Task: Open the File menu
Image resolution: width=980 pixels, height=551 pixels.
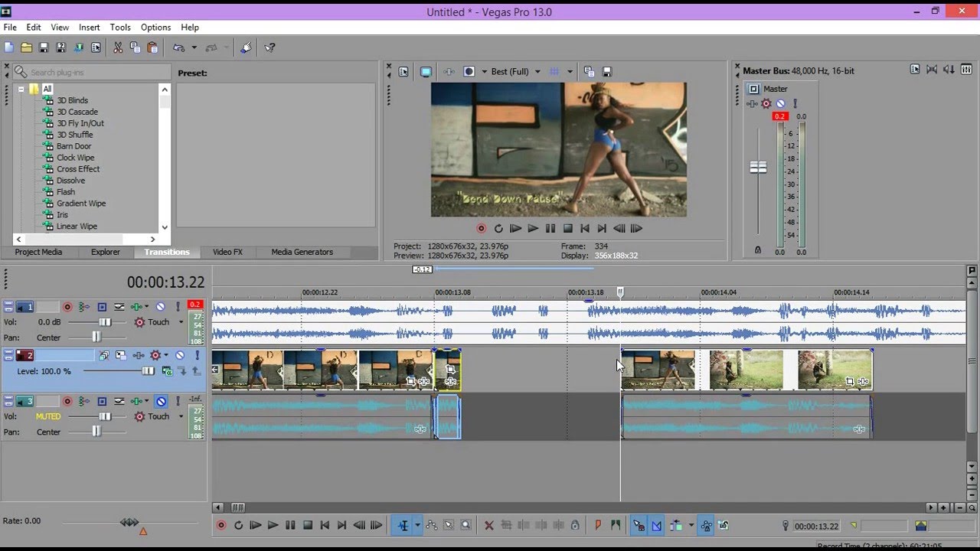Action: pos(10,27)
